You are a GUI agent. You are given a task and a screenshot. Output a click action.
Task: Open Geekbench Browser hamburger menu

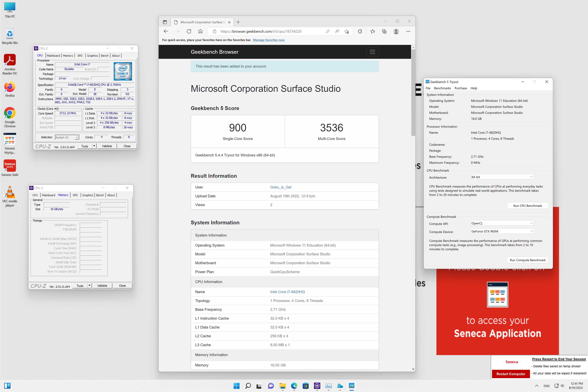coord(373,52)
